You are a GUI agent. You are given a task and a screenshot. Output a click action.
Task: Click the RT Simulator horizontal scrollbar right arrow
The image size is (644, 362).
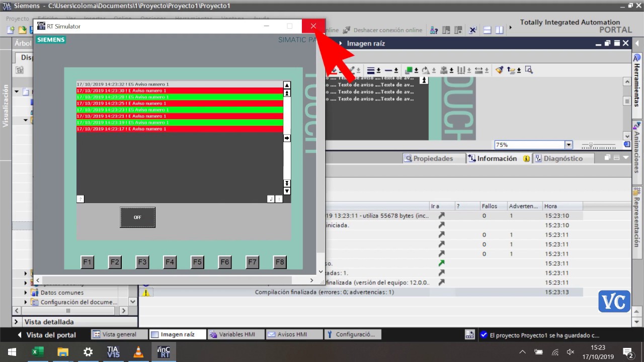(311, 280)
